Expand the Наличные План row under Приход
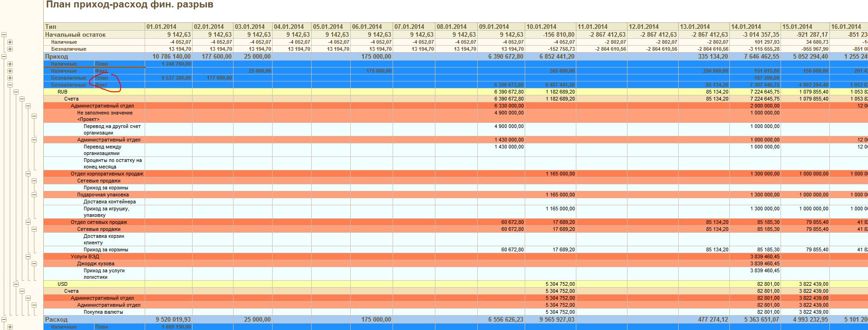868x330 pixels. [10, 64]
